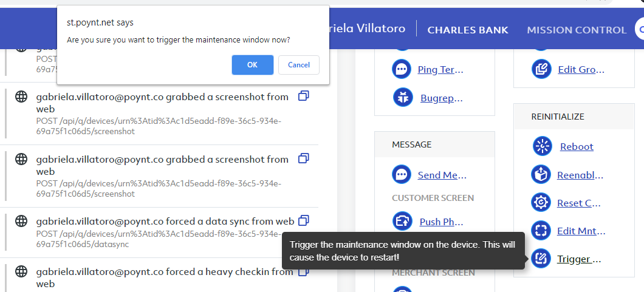Copy first screenshot log entry
Viewport: 644px width, 292px height.
(x=304, y=96)
